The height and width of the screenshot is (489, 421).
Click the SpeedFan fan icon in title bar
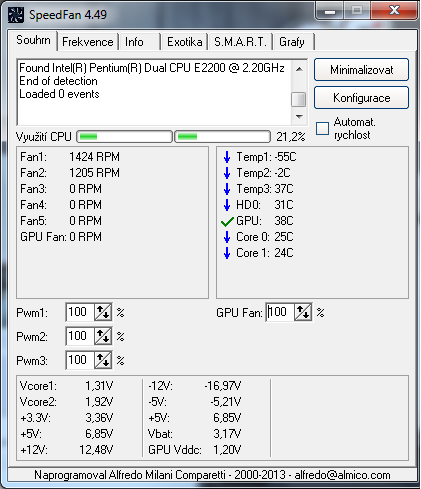coord(15,15)
